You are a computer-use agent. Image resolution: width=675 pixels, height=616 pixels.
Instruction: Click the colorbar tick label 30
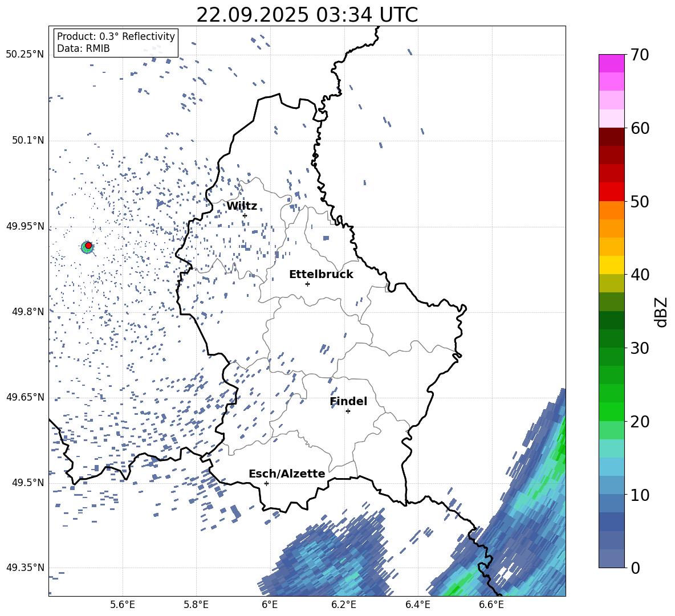[640, 348]
